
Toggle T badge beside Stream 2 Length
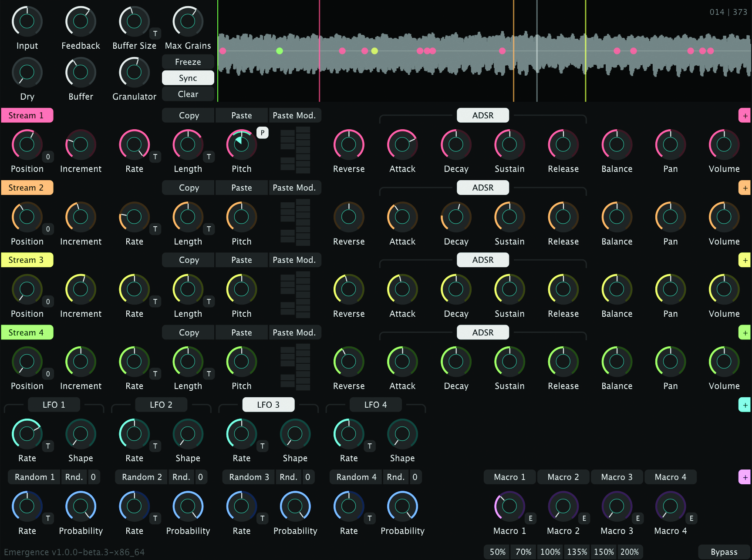coord(209,229)
